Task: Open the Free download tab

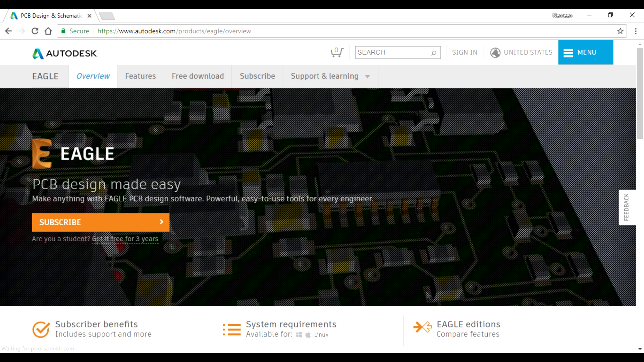Action: (198, 76)
